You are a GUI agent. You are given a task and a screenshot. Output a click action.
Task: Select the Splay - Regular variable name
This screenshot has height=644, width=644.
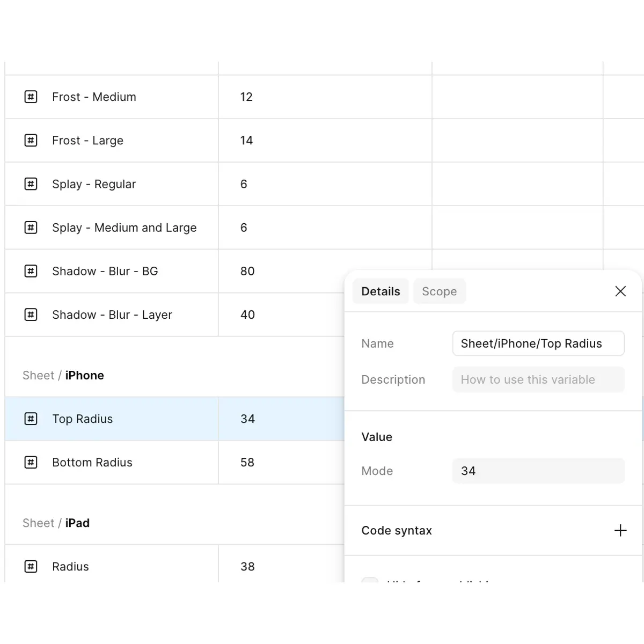tap(94, 184)
